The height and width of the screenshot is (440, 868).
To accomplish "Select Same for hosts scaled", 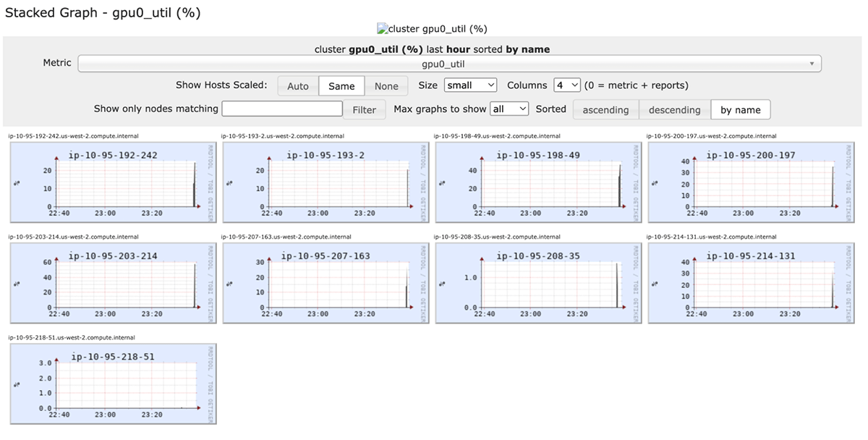I will tap(341, 86).
